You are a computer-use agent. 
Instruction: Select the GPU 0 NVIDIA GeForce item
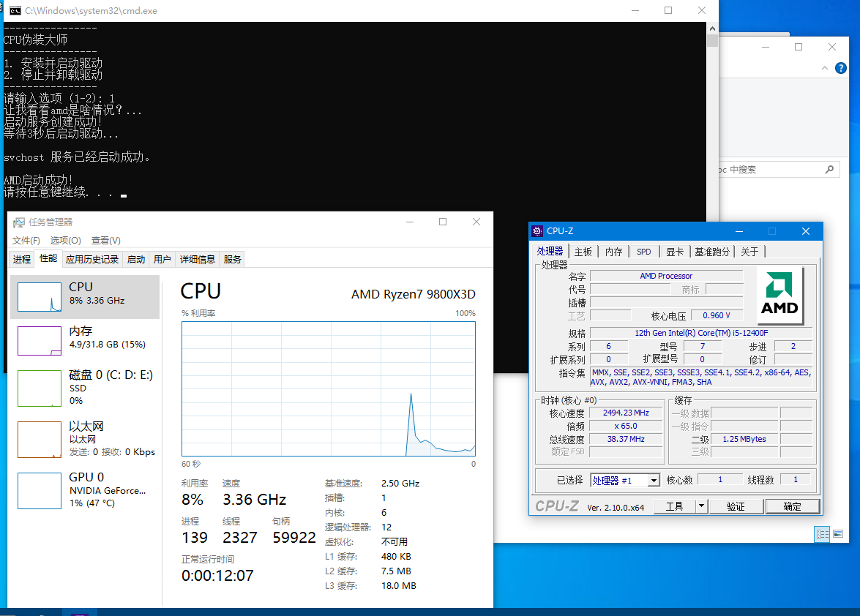click(x=85, y=490)
